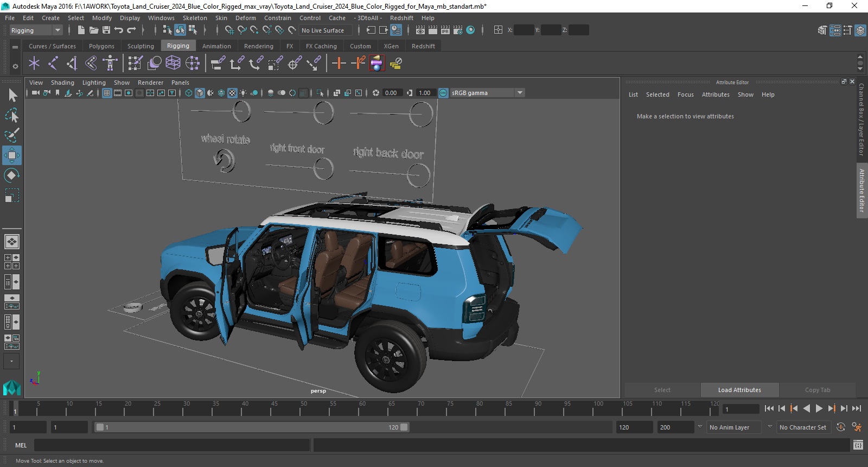The image size is (868, 467).
Task: Click the Create Cluster shelf icon
Action: 193,64
